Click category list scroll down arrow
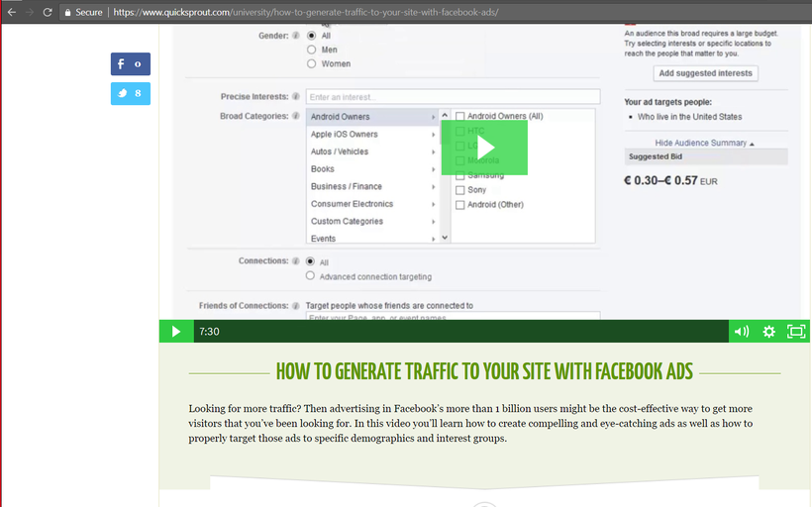 (445, 238)
